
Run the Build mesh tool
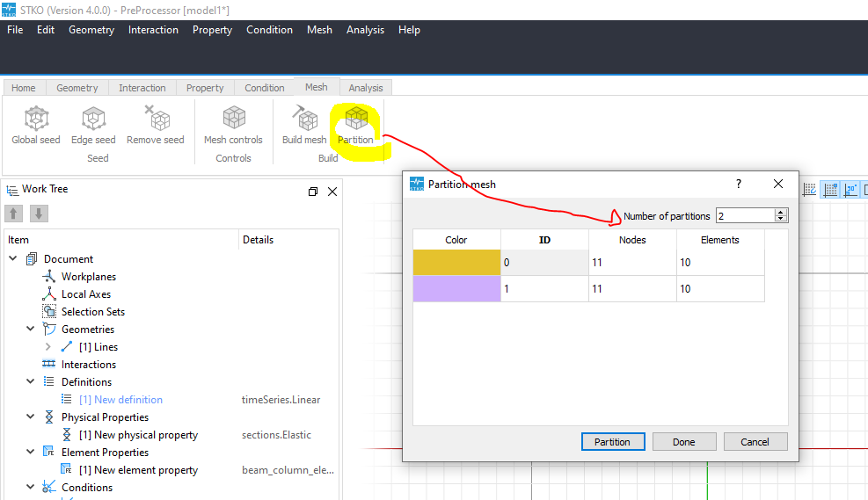304,119
